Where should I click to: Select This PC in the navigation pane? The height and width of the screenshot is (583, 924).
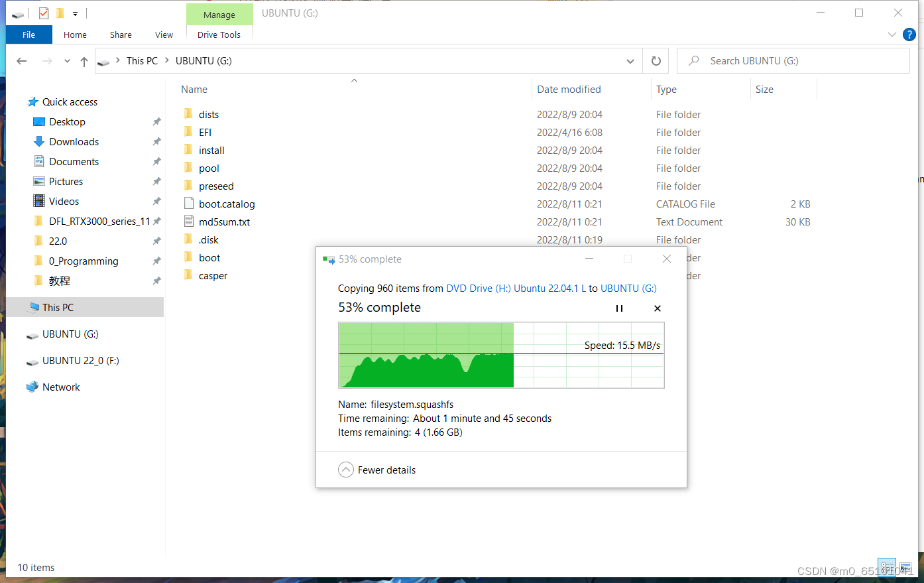(x=85, y=307)
